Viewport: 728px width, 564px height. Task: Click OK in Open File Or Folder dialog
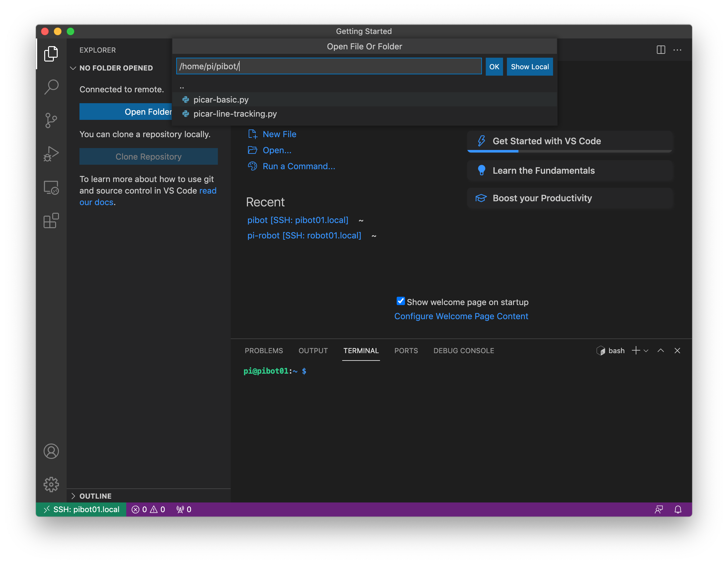494,67
